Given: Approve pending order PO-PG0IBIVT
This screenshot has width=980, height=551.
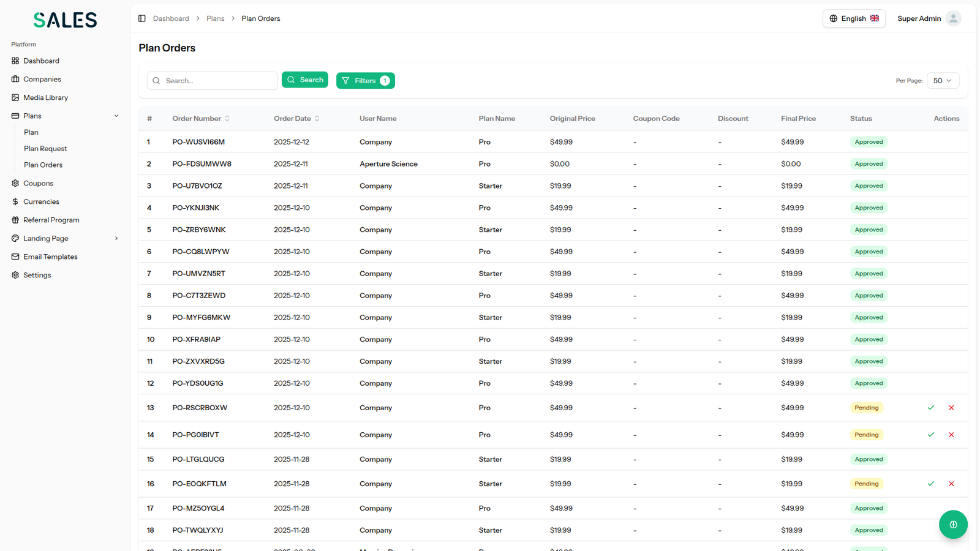Looking at the screenshot, I should click(x=930, y=435).
